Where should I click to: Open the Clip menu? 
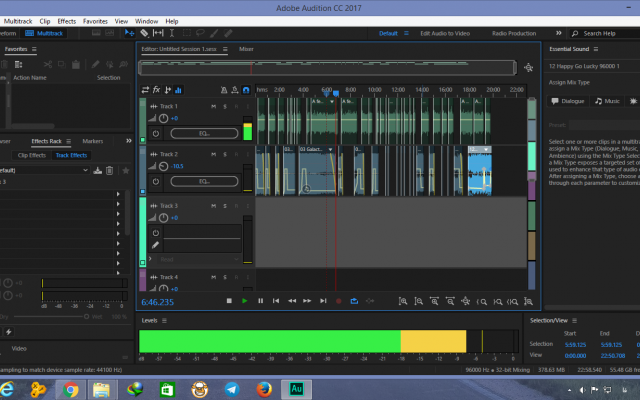(x=45, y=21)
